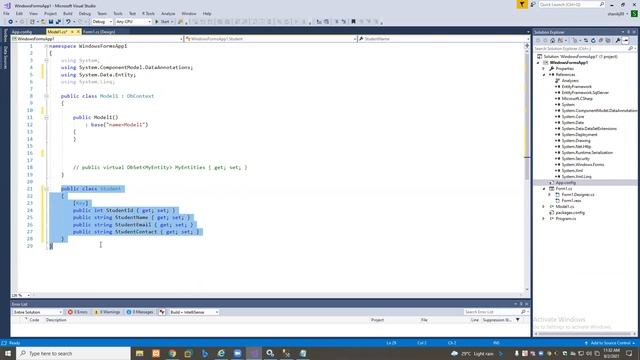The height and width of the screenshot is (360, 640).
Task: Click the Undo toolbar icon
Action: (68, 22)
